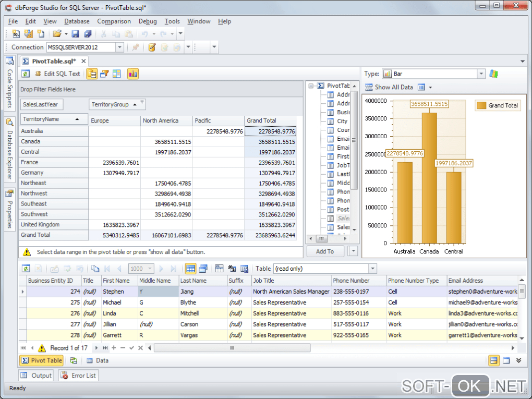Toggle the field list panel button
The width and height of the screenshot is (532, 399).
[x=92, y=74]
